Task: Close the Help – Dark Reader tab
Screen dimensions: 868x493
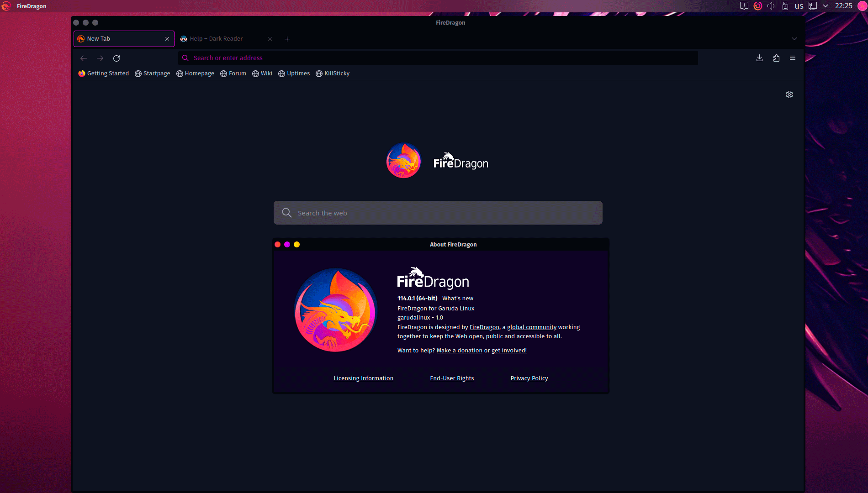Action: point(270,39)
